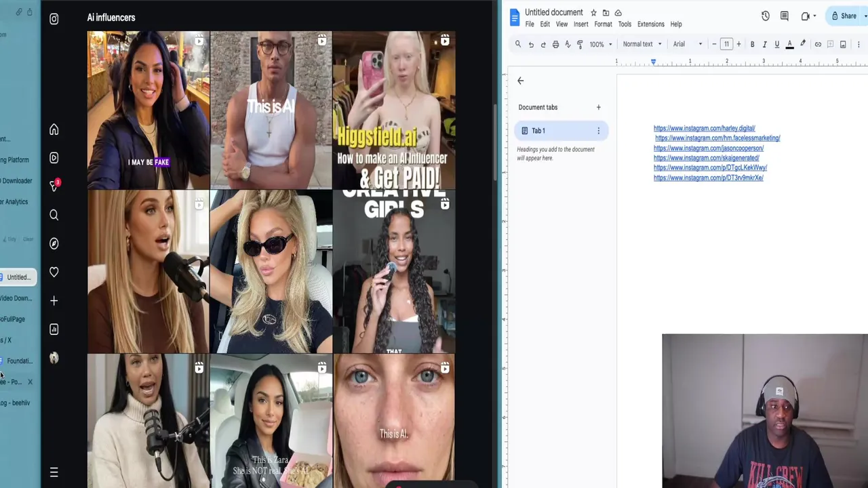Move the document to a folder
868x488 pixels.
pos(606,13)
